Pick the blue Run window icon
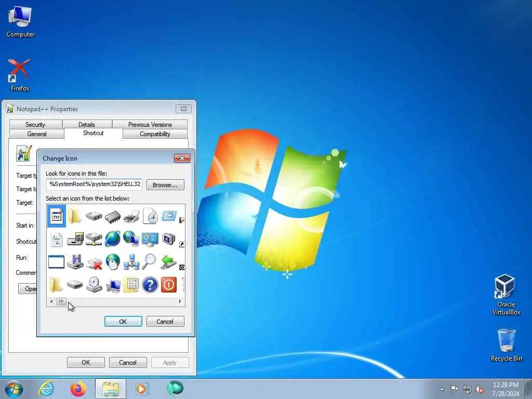Screen dimensions: 532x399 click(169, 216)
